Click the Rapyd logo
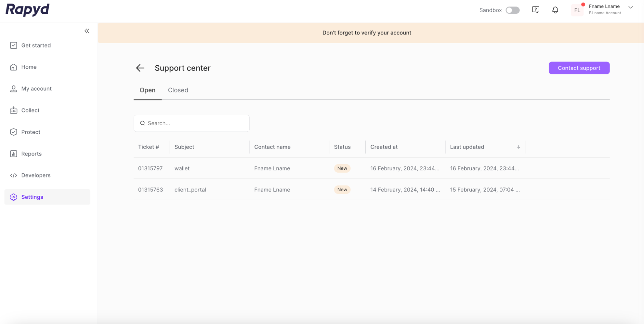 (27, 10)
